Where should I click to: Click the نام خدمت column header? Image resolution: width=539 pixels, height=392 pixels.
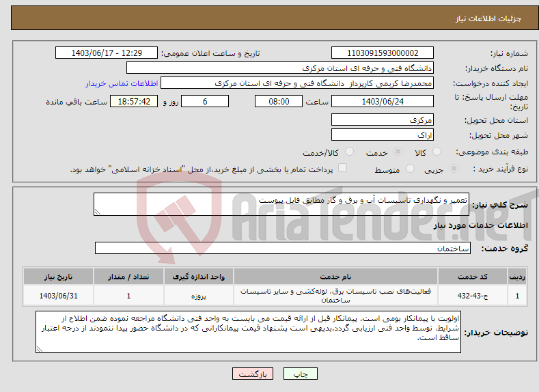pyautogui.click(x=335, y=277)
